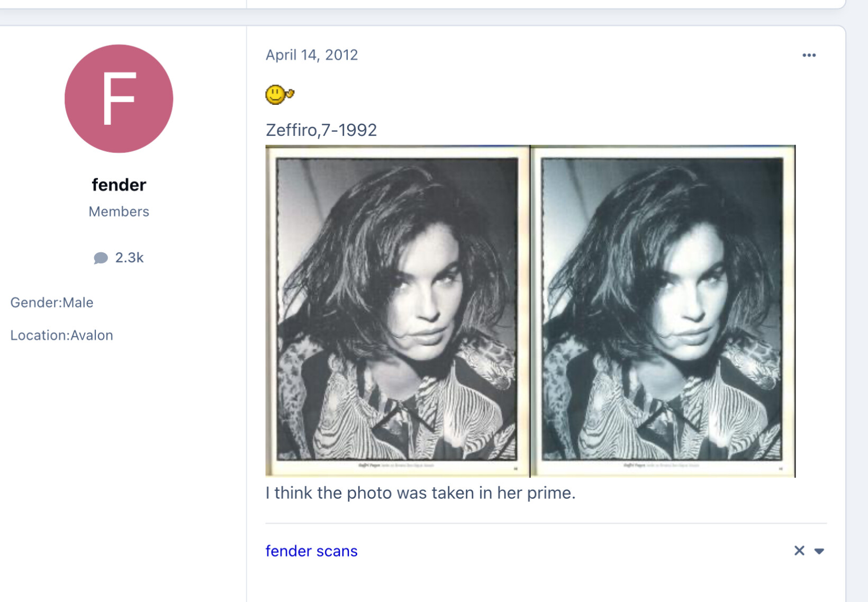Image resolution: width=868 pixels, height=602 pixels.
Task: Expand the signature options dropdown arrow
Action: click(819, 551)
